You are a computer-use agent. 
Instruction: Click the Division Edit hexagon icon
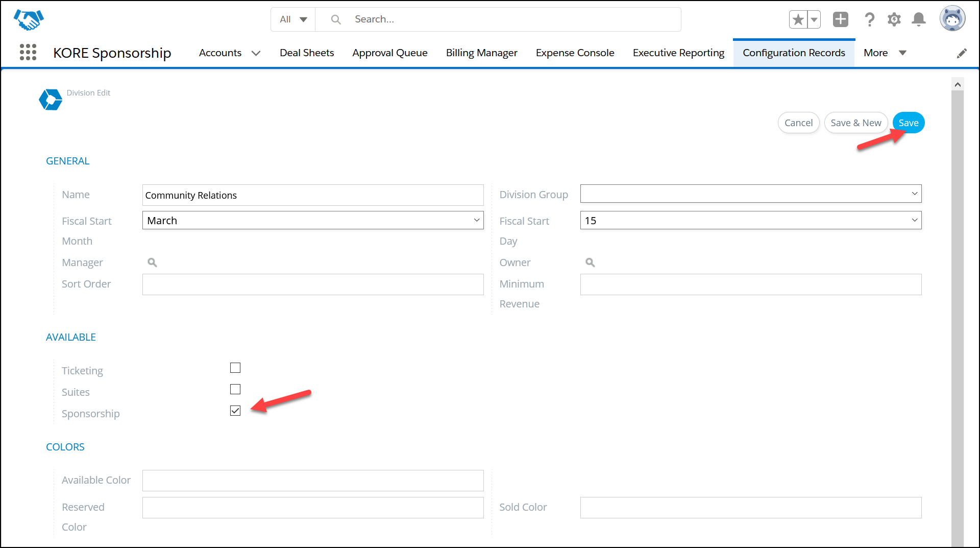coord(51,100)
